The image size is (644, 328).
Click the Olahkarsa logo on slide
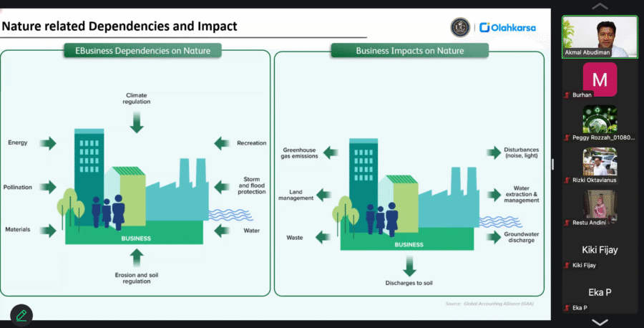[x=507, y=28]
